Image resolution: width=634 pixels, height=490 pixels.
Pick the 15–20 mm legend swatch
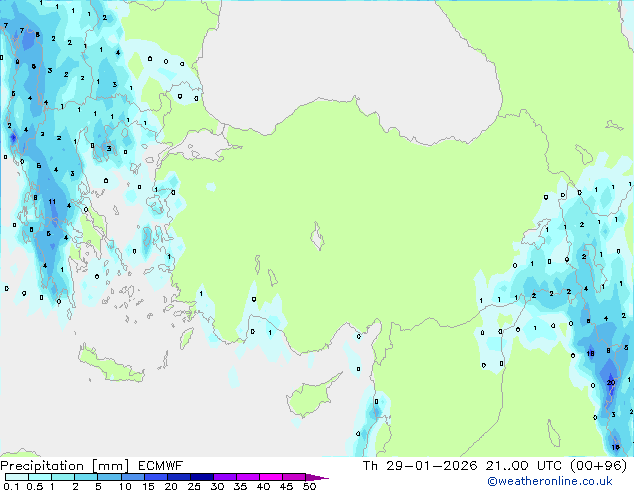155,477
